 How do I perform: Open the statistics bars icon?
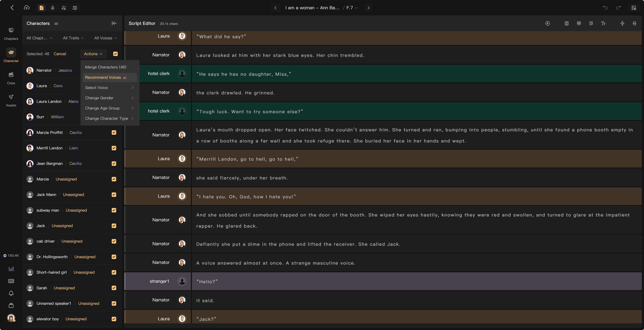[11, 269]
